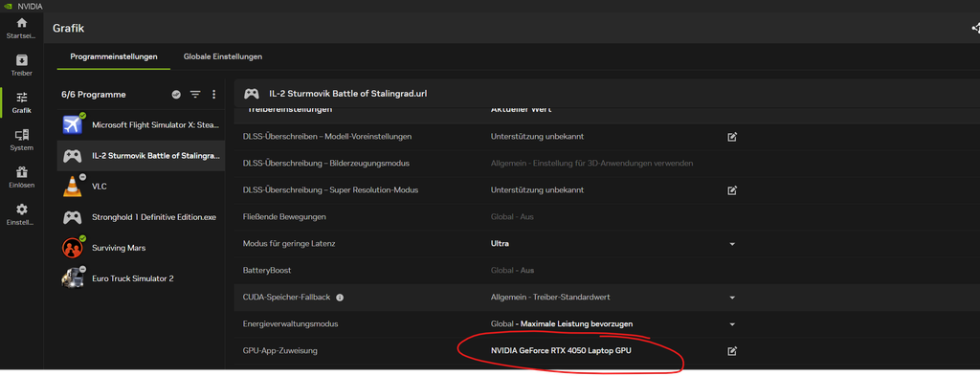Click NVIDIA GeForce RTX 4050 Laptop GPU value

(561, 351)
